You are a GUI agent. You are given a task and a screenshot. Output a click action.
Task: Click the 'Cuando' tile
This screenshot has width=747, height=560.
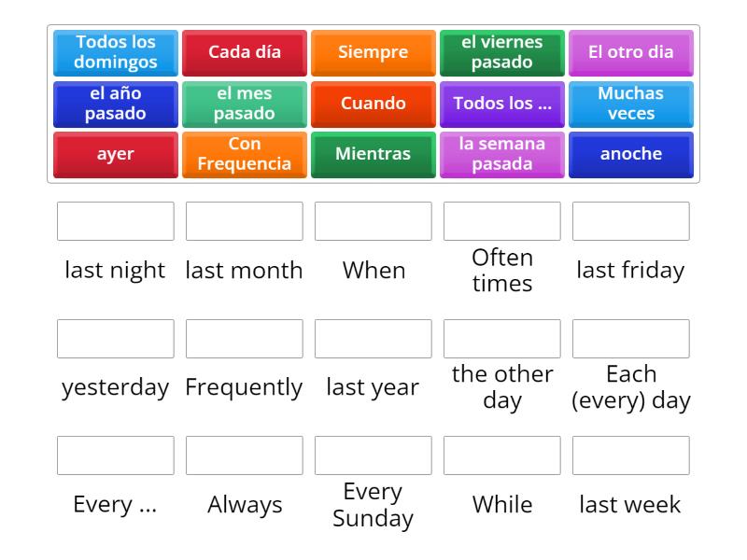373,104
